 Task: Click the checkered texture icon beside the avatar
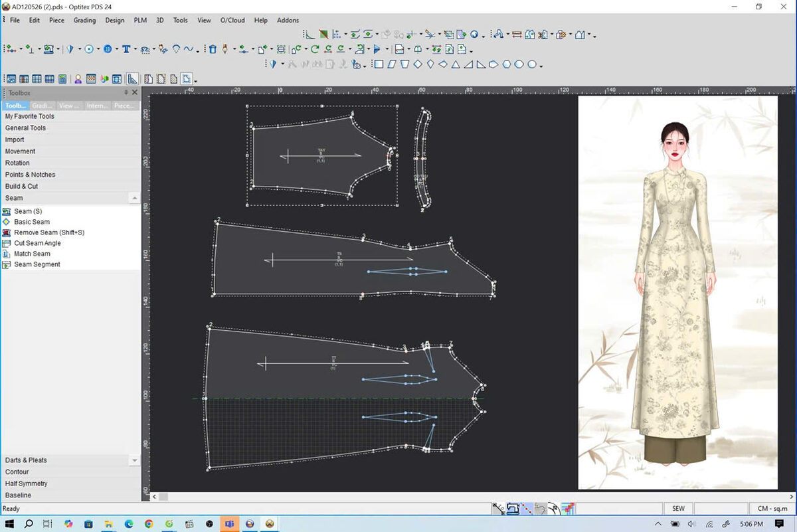pyautogui.click(x=91, y=79)
